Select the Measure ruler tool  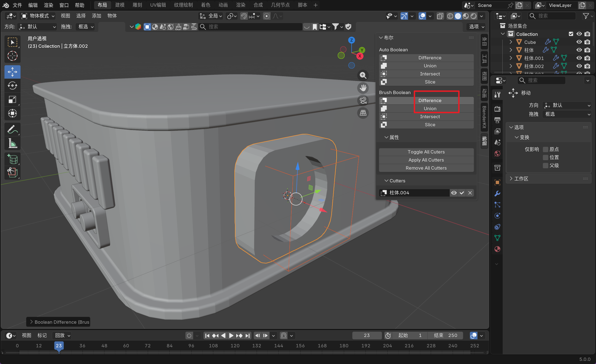coord(12,143)
